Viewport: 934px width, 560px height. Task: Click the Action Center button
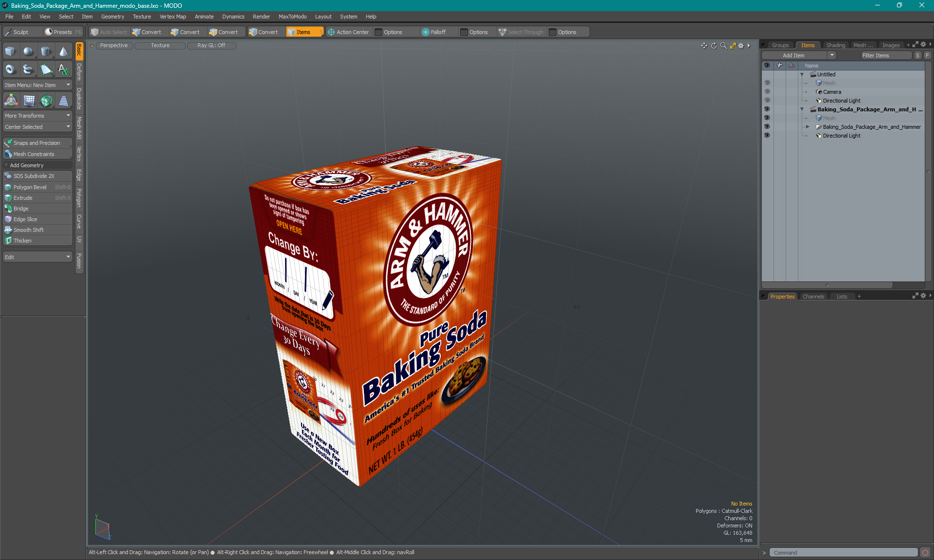[348, 32]
